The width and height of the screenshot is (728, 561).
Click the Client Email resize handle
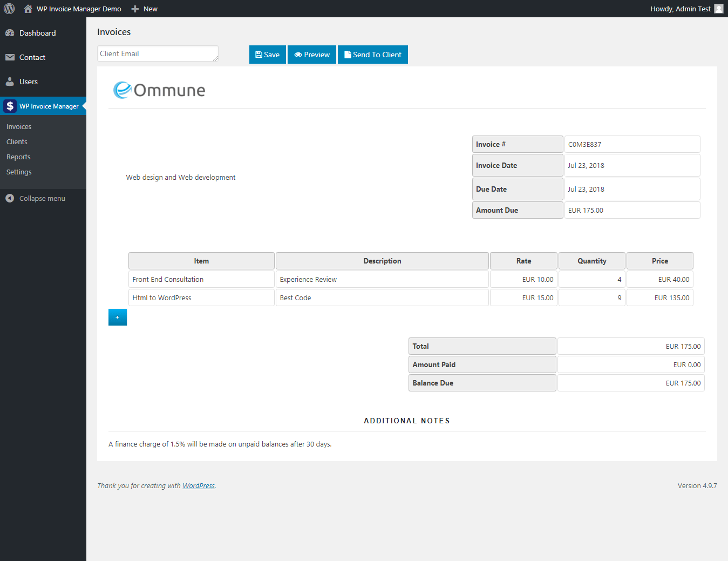[x=215, y=58]
